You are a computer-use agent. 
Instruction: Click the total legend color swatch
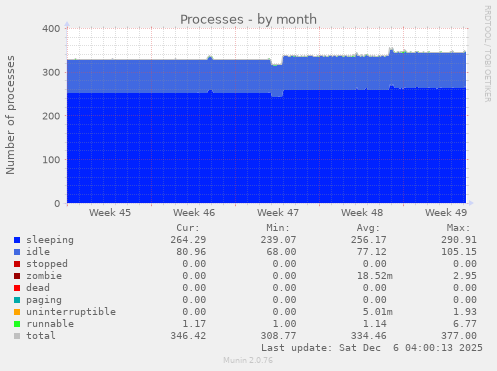point(17,336)
